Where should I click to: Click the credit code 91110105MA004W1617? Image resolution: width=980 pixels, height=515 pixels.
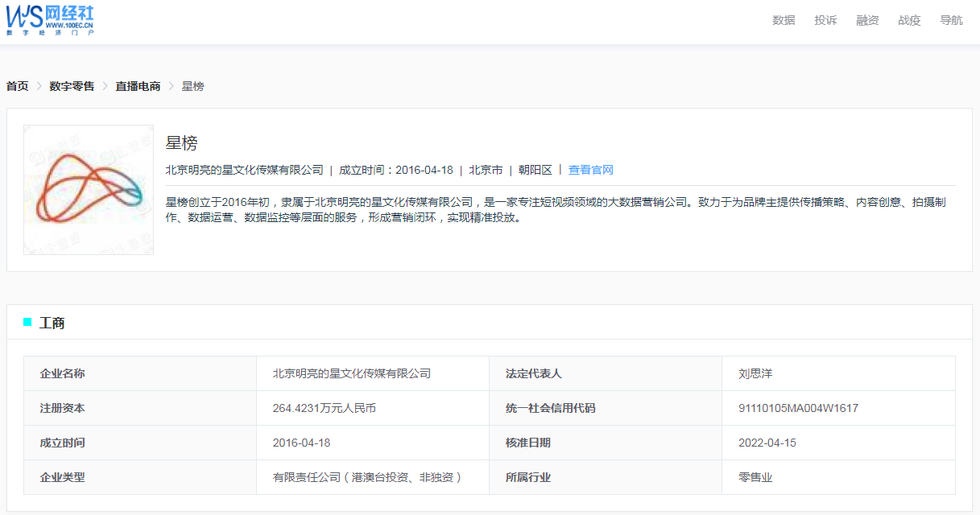798,408
